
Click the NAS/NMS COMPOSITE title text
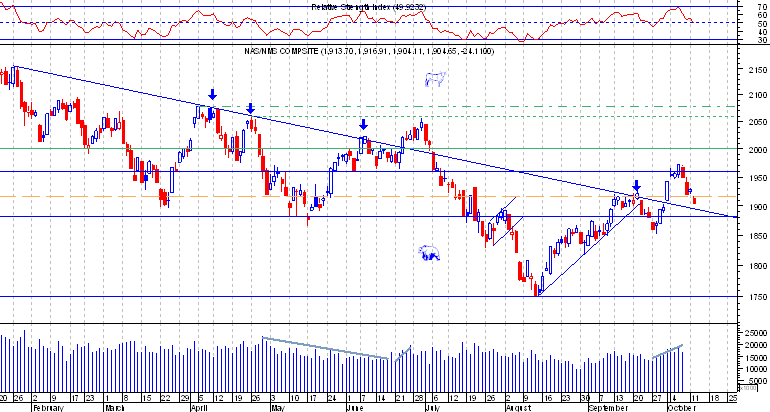pos(369,51)
